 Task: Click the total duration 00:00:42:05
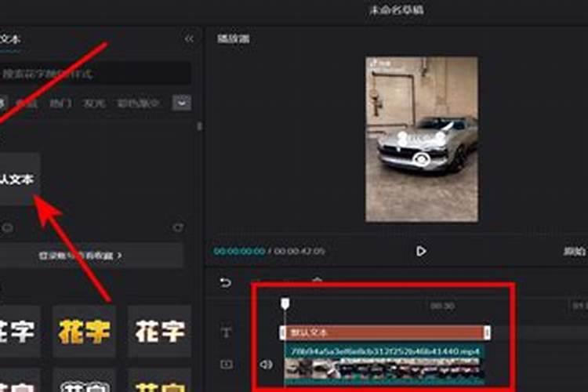pos(299,251)
